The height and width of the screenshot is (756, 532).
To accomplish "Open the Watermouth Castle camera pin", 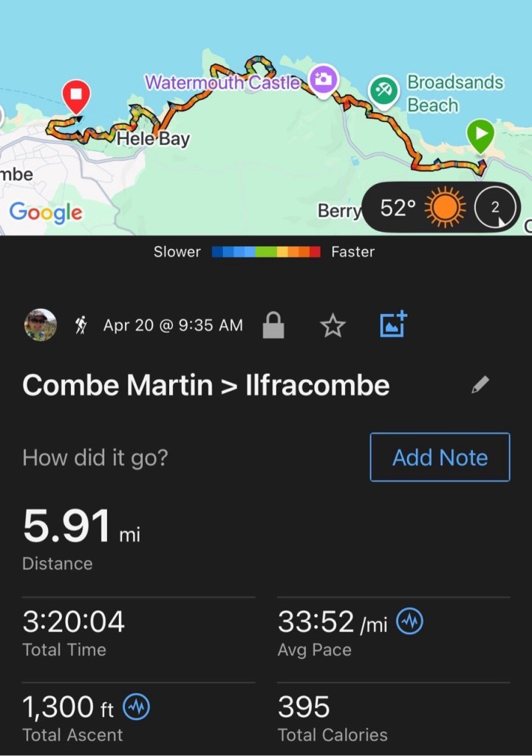I will click(x=323, y=81).
